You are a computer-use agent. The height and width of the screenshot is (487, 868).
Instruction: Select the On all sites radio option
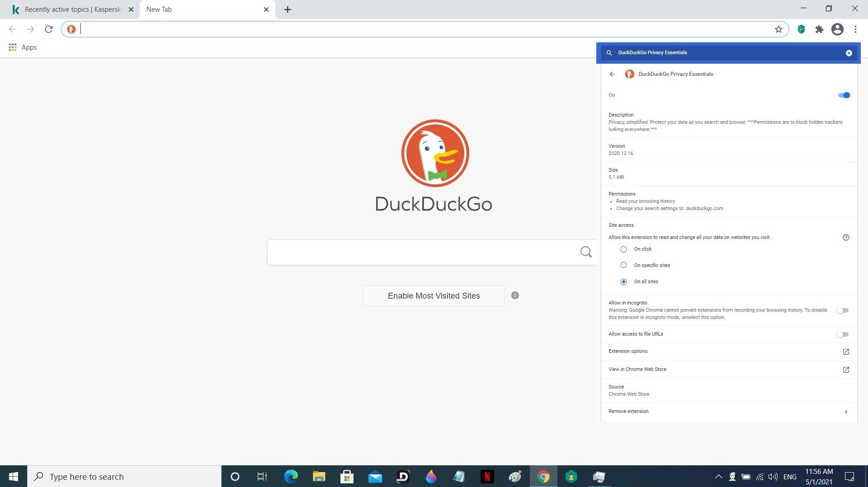click(623, 281)
